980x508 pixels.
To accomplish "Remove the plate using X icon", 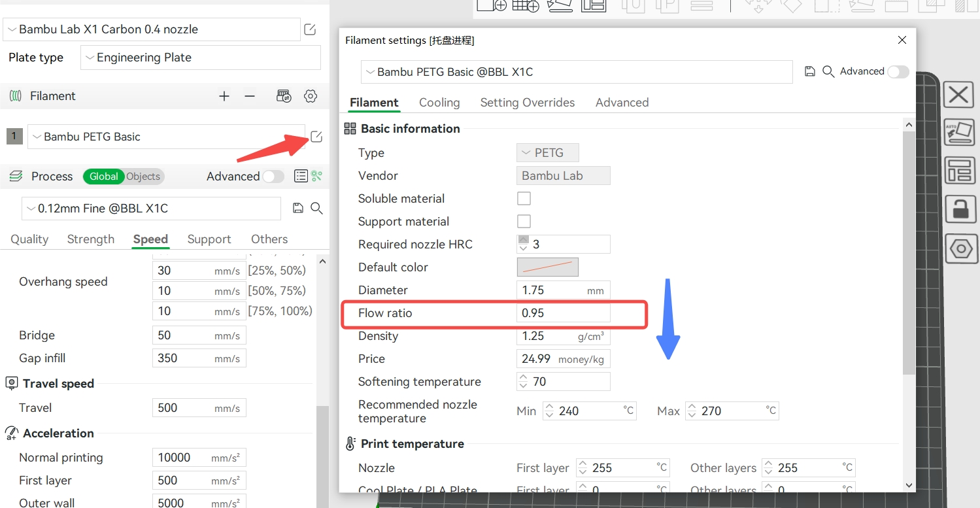I will [959, 95].
